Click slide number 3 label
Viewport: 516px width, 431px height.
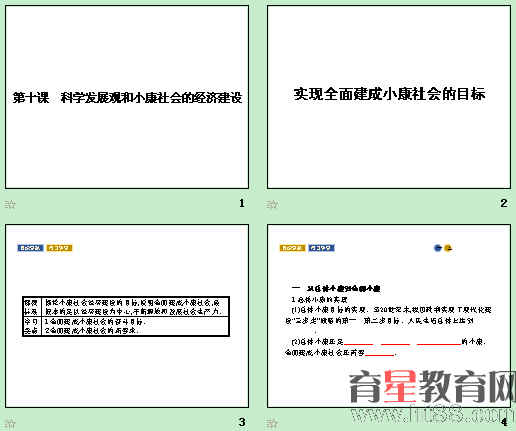[242, 422]
